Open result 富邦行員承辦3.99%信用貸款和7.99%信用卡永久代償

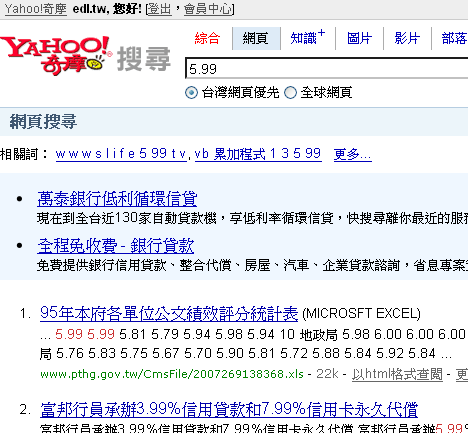click(229, 410)
